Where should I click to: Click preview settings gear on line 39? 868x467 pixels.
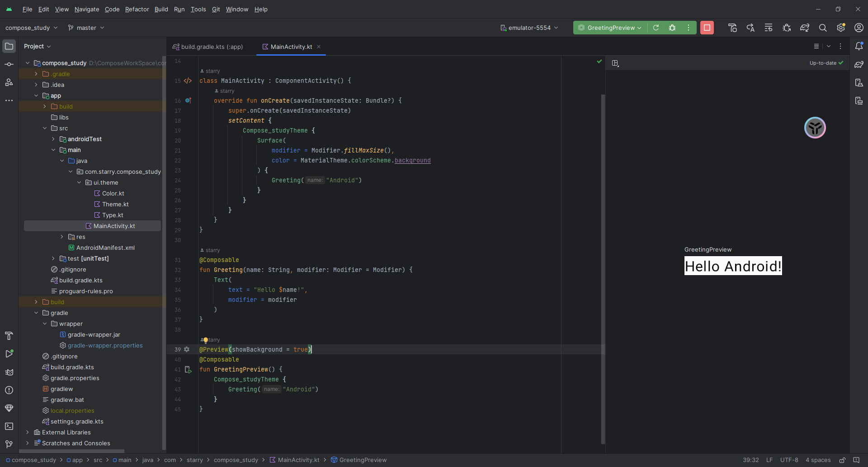pos(187,349)
